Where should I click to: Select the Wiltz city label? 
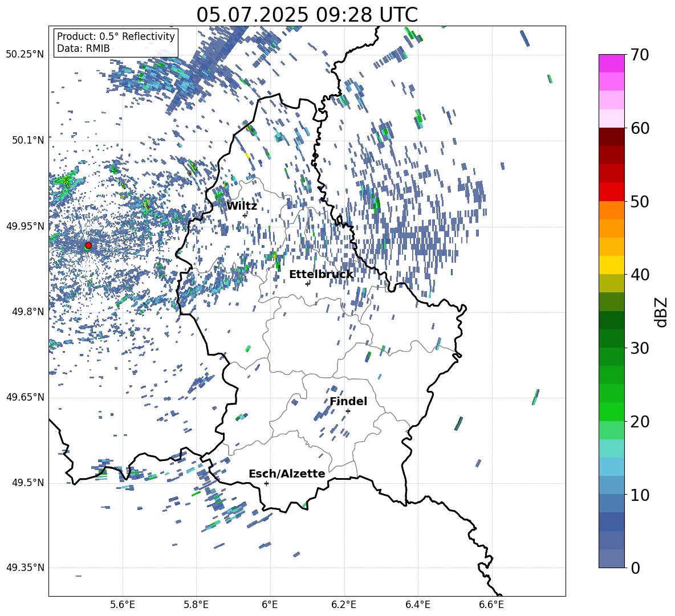(242, 206)
